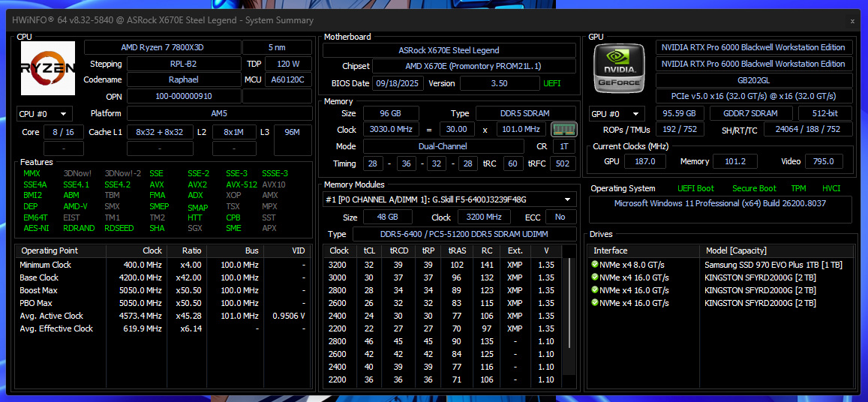
Task: Click the GDDR7 SDRAM field
Action: tap(751, 113)
